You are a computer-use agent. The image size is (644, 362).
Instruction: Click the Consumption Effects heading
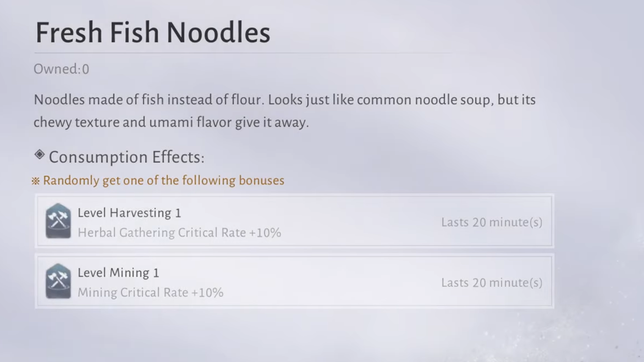(126, 158)
